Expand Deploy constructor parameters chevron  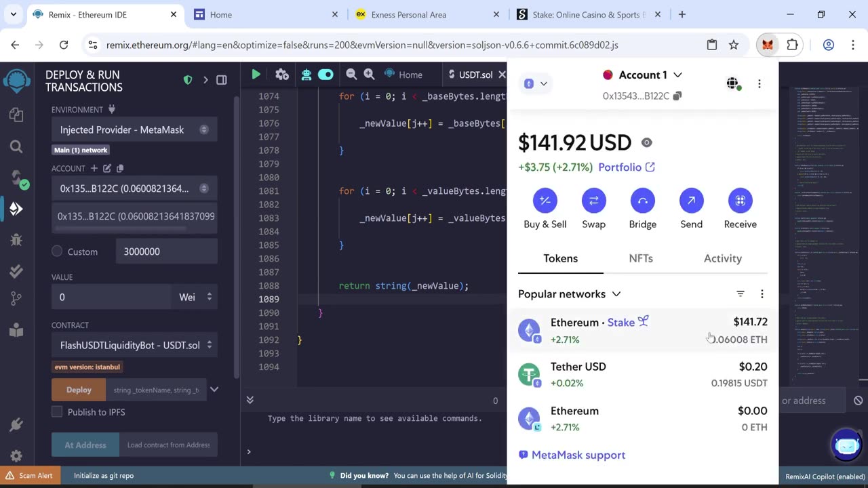pos(214,390)
